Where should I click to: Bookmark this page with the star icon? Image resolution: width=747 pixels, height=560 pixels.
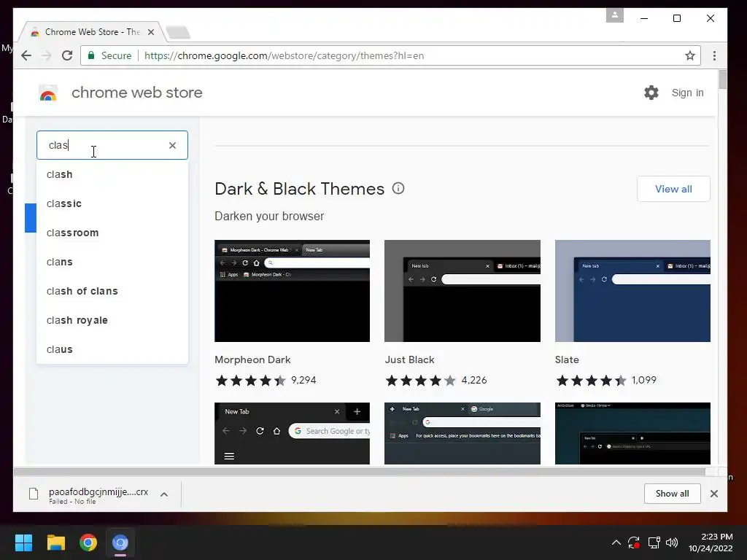690,55
